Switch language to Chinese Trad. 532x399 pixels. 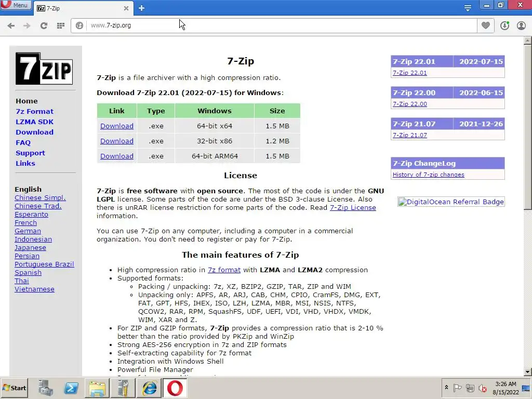point(38,206)
